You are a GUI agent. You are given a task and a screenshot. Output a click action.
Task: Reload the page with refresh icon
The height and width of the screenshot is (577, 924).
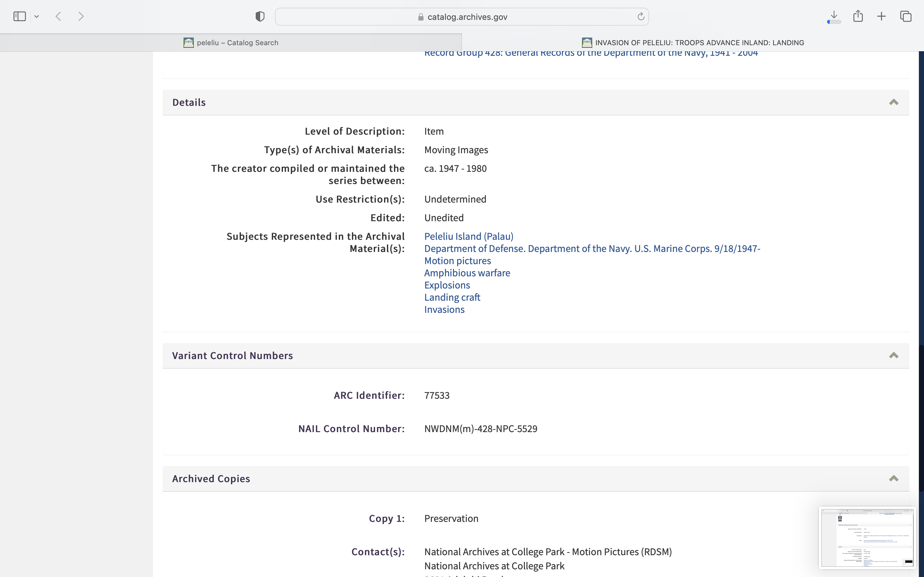[x=641, y=16]
